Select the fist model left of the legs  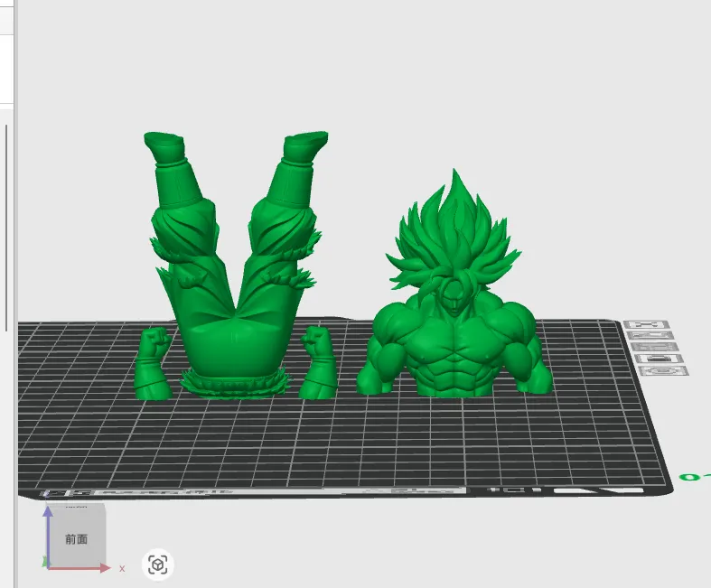click(x=153, y=364)
